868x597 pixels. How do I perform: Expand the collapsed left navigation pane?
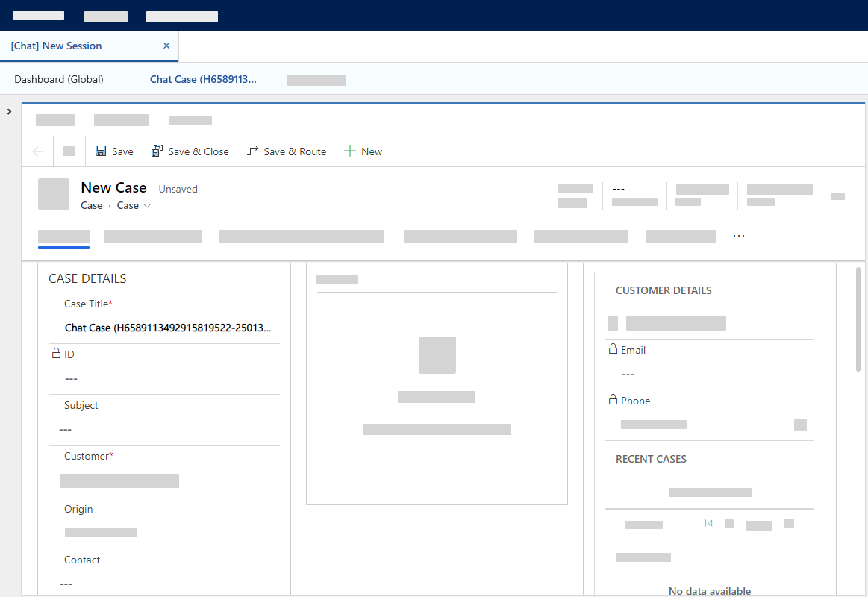pyautogui.click(x=9, y=110)
